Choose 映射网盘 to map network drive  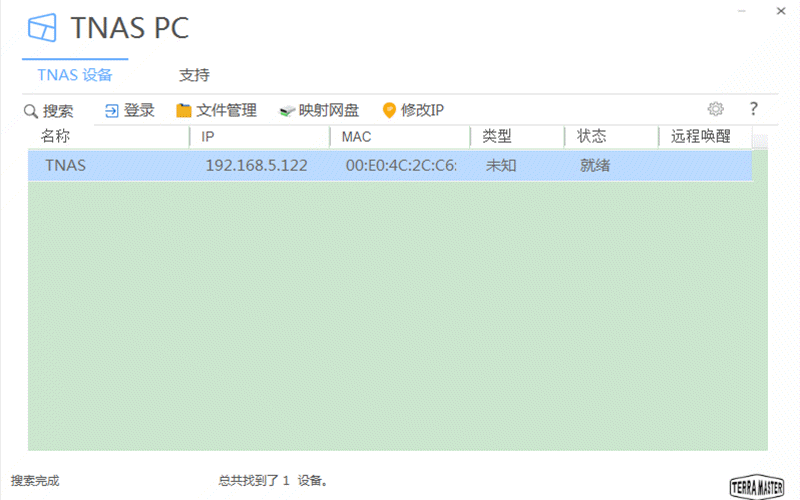point(319,110)
